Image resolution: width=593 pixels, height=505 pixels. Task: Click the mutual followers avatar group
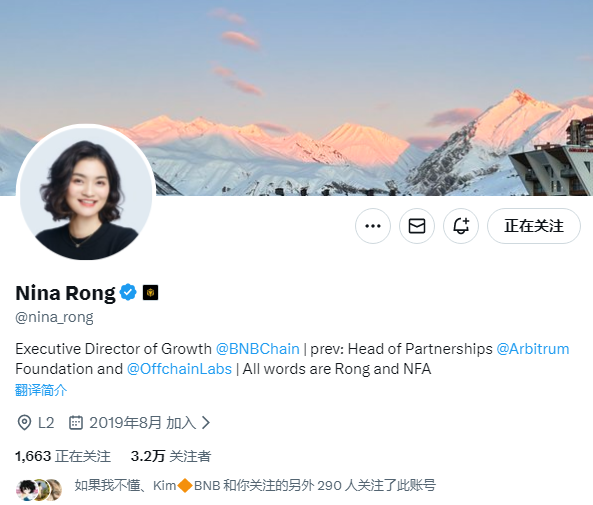pyautogui.click(x=39, y=489)
